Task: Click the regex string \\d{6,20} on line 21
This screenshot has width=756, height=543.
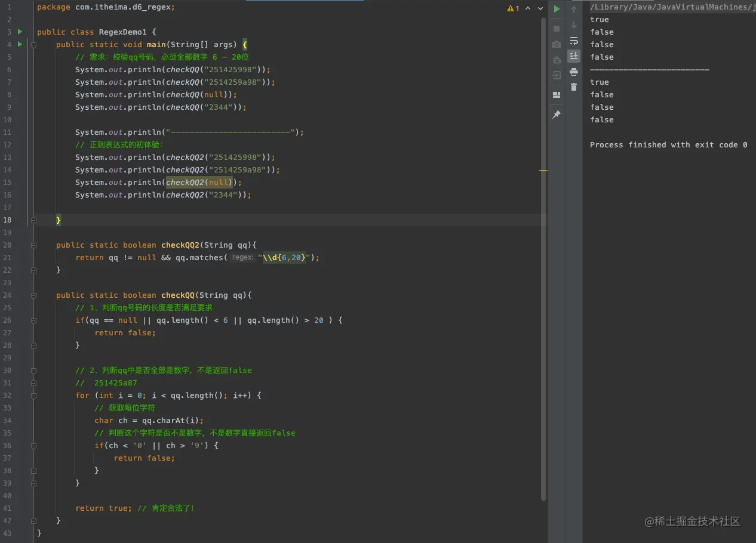Action: (x=284, y=258)
